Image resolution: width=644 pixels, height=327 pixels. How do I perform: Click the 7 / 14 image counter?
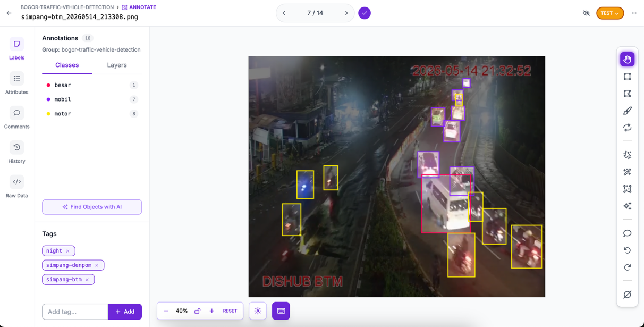coord(315,13)
